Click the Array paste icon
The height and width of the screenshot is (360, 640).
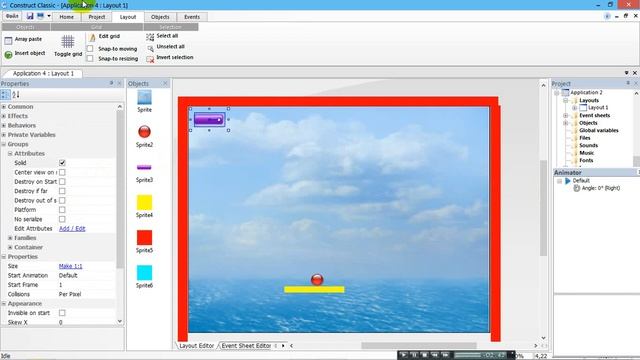tap(8, 40)
